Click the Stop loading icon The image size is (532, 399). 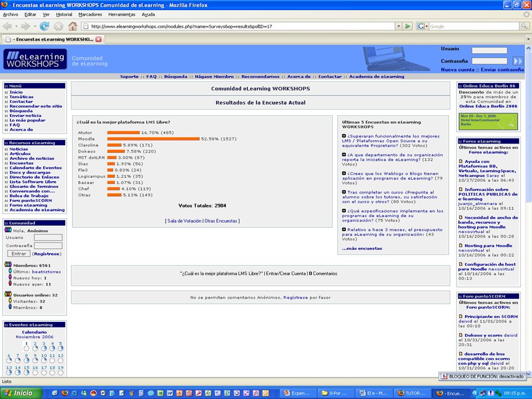[59, 26]
